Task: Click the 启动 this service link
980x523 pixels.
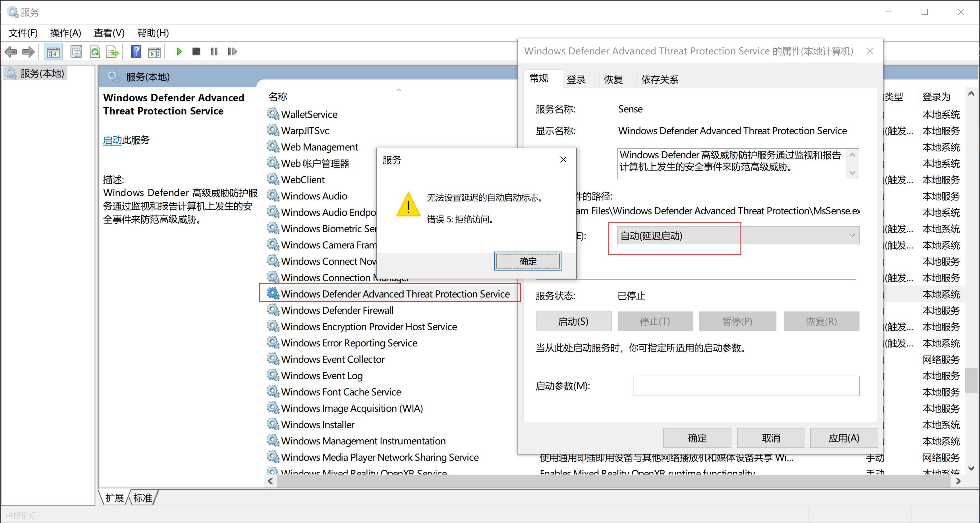Action: [112, 140]
